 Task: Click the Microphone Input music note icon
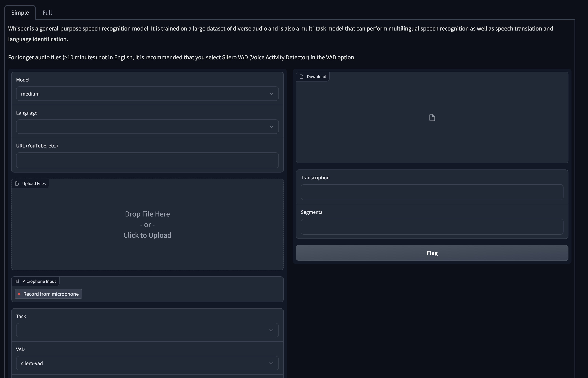point(17,281)
